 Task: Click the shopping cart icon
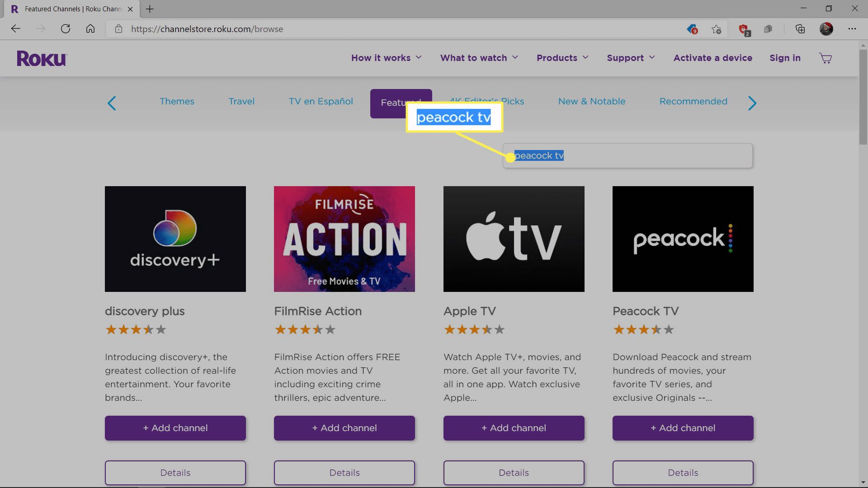[825, 58]
